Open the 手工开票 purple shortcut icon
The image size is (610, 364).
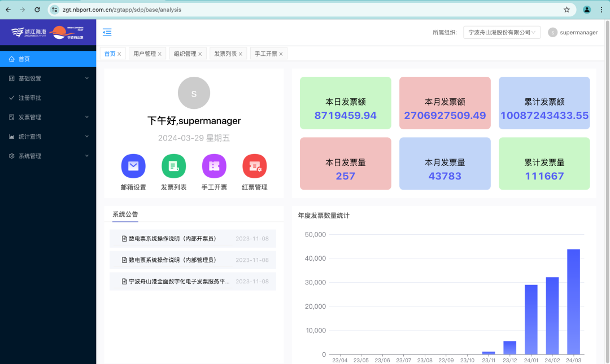point(215,166)
